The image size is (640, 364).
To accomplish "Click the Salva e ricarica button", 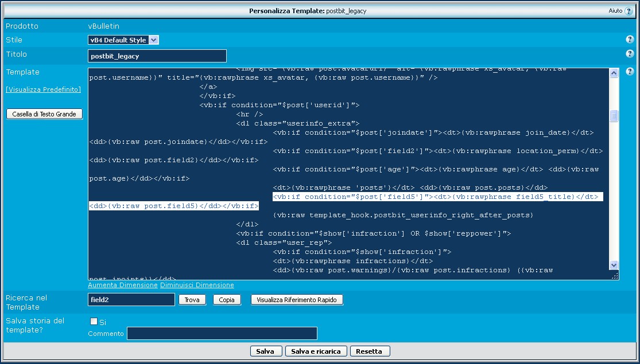I will (x=316, y=351).
